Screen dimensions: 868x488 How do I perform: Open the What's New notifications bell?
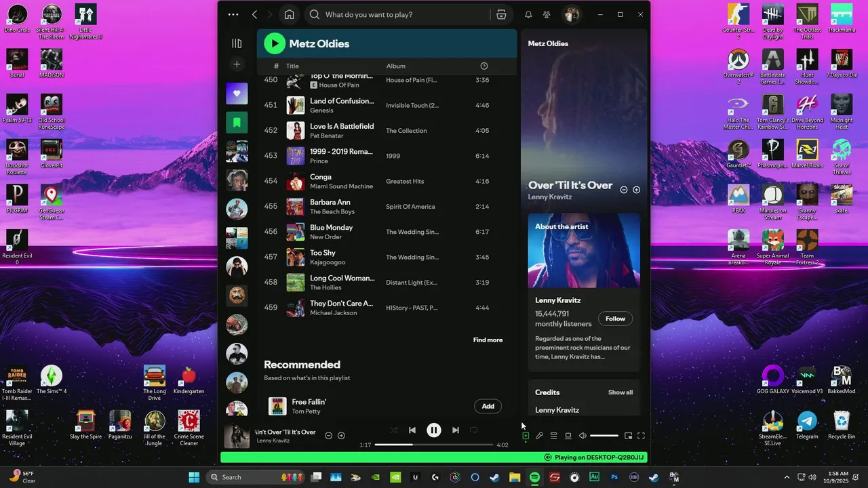pyautogui.click(x=528, y=14)
